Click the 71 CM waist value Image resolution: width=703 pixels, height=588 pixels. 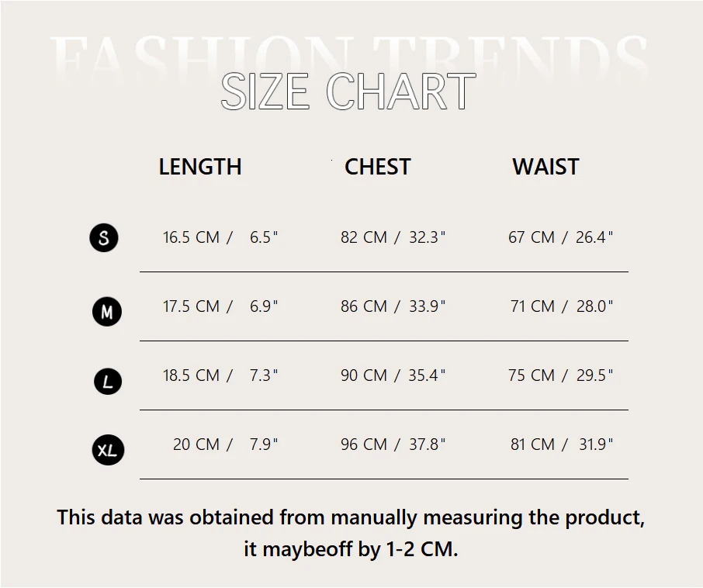coord(532,306)
